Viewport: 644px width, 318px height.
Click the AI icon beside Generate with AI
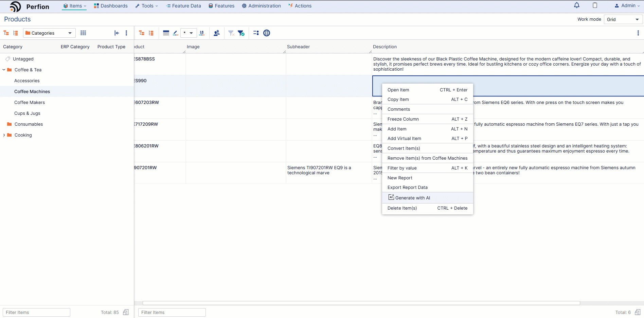pyautogui.click(x=391, y=197)
